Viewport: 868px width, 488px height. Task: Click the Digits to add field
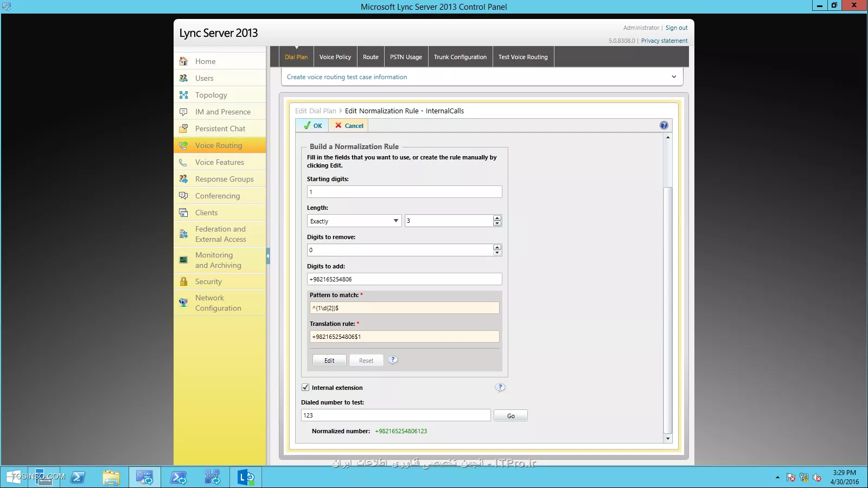point(404,279)
